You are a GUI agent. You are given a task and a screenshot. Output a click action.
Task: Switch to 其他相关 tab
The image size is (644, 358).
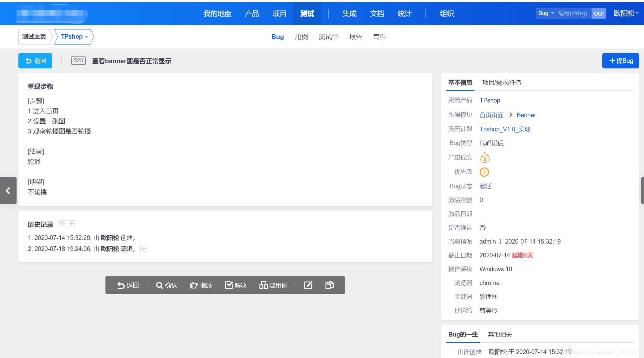pyautogui.click(x=500, y=334)
